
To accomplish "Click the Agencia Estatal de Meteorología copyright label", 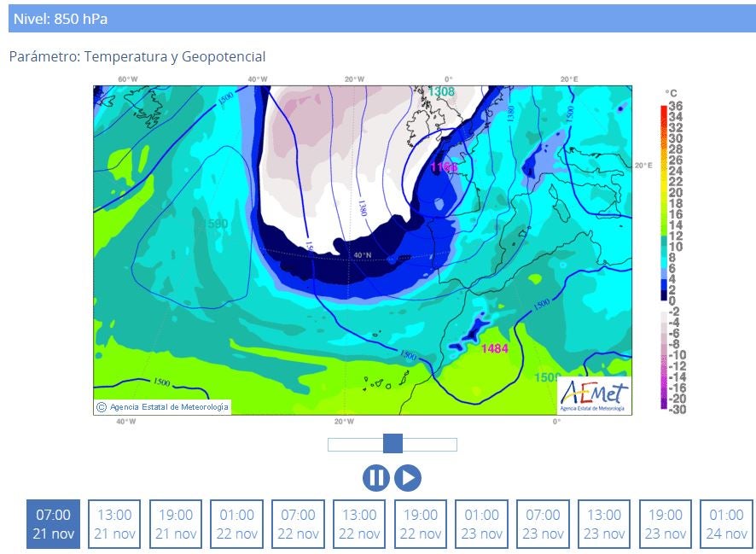I will pos(162,407).
